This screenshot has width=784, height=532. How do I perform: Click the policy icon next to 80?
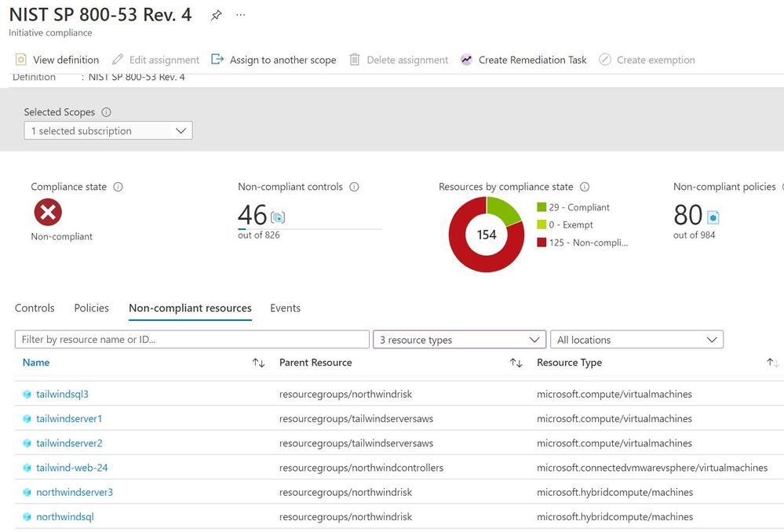713,217
